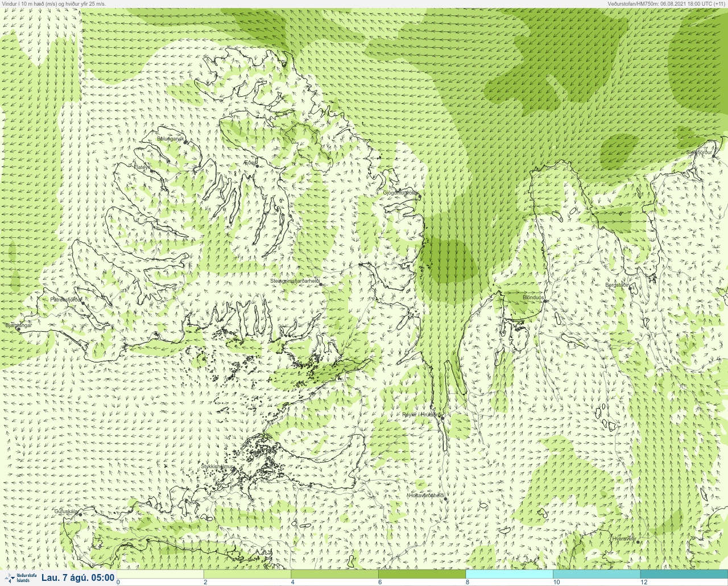
Task: Click the Patreksfjörður station label
Action: click(x=66, y=299)
